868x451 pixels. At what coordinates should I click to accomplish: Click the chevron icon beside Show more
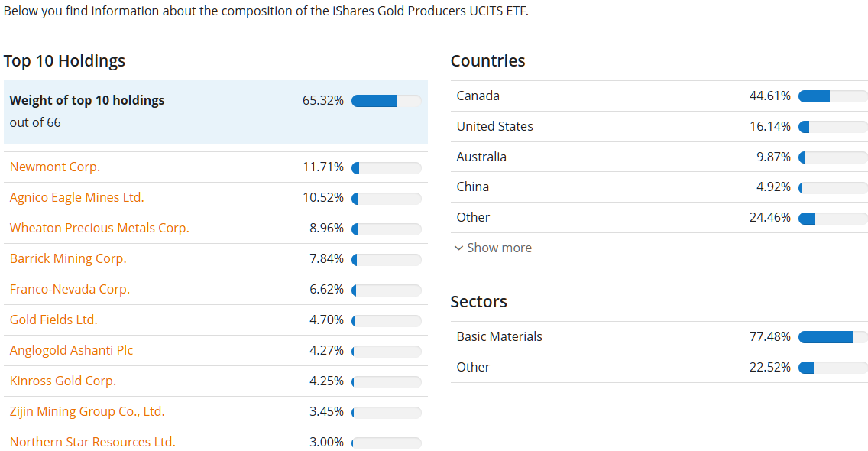[458, 248]
